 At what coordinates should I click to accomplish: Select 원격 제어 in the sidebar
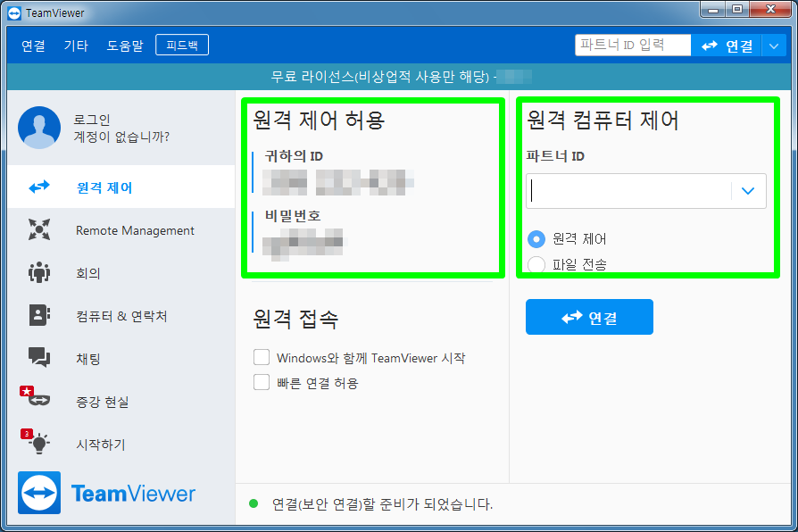click(121, 187)
